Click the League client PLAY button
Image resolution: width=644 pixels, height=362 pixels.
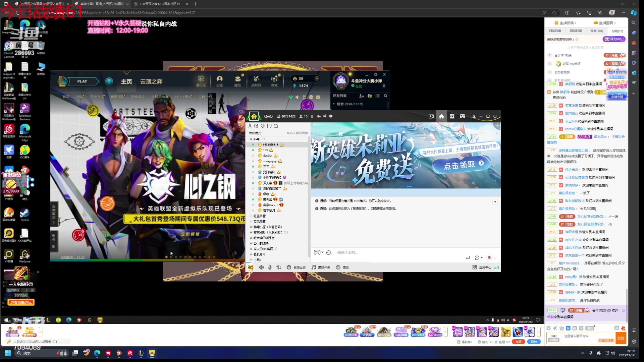click(x=82, y=81)
